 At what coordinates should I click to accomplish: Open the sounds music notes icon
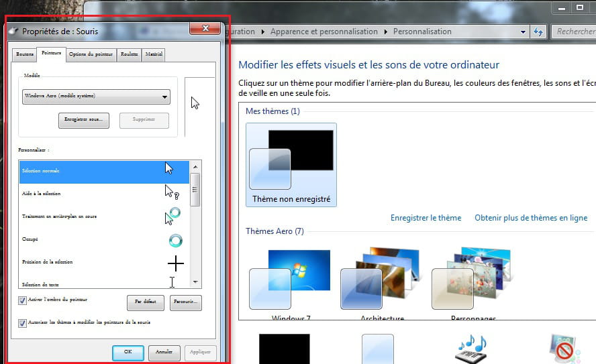coord(471,349)
